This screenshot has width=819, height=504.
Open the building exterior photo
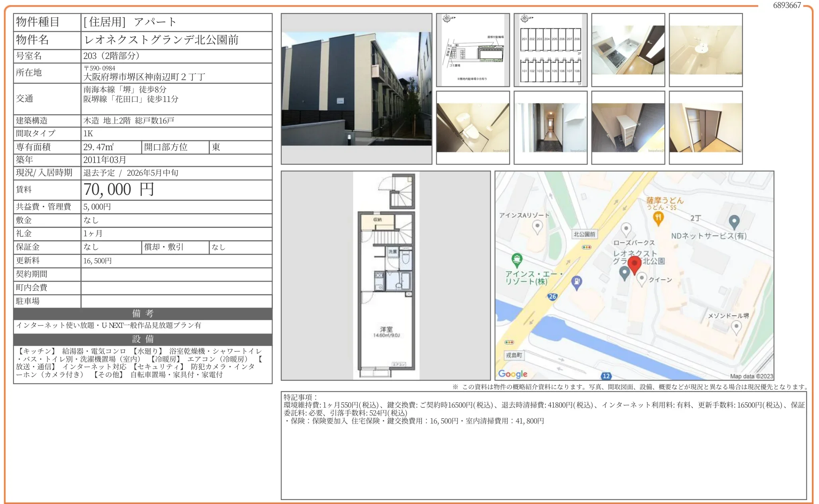click(x=356, y=89)
